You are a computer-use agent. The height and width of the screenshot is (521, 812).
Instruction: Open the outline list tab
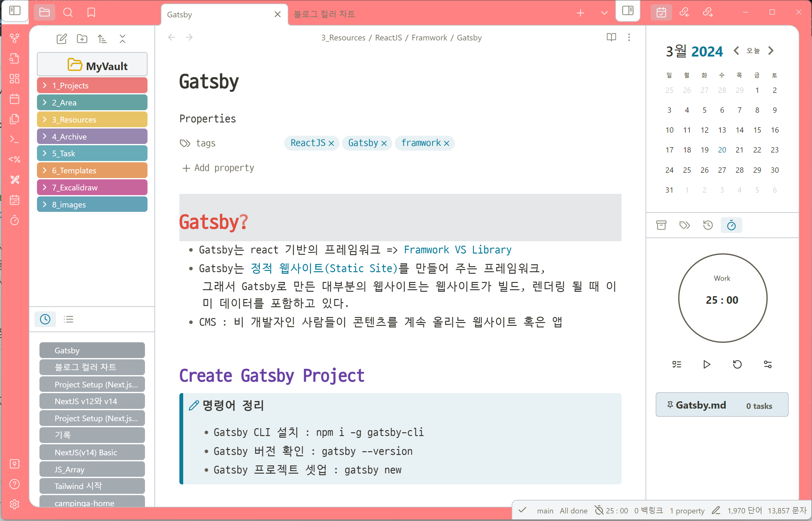pos(69,319)
